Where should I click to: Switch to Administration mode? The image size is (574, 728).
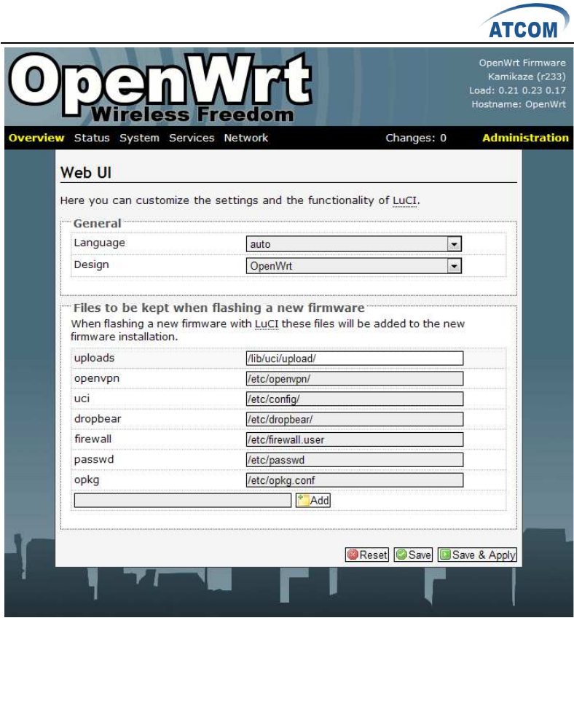tap(525, 138)
